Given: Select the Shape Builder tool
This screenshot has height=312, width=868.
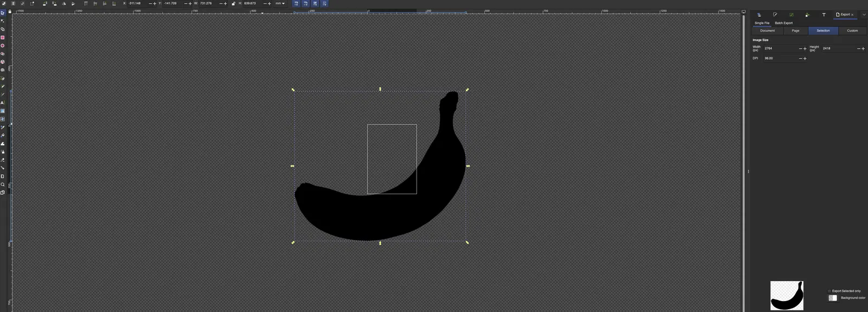Looking at the screenshot, I should click(x=3, y=29).
